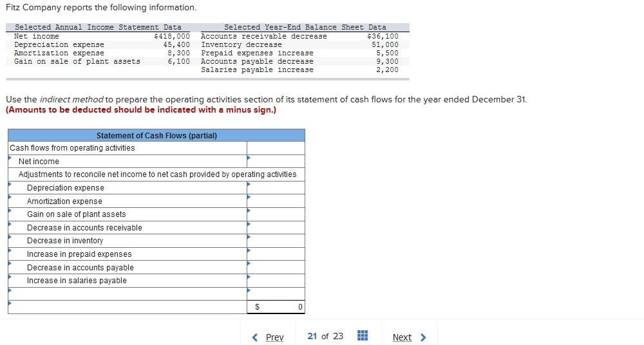Click the Depreciation expense amount field
The height and width of the screenshot is (345, 644).
[276, 188]
